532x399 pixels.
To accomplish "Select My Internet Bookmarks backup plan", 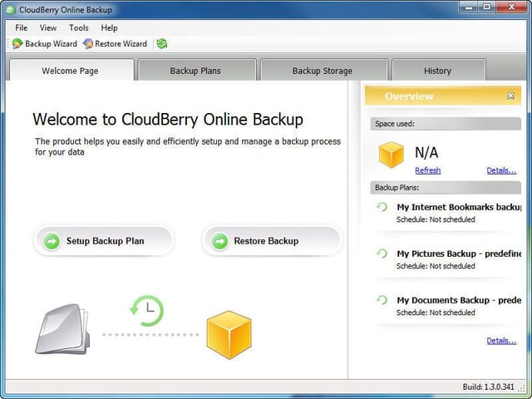I will tap(459, 207).
